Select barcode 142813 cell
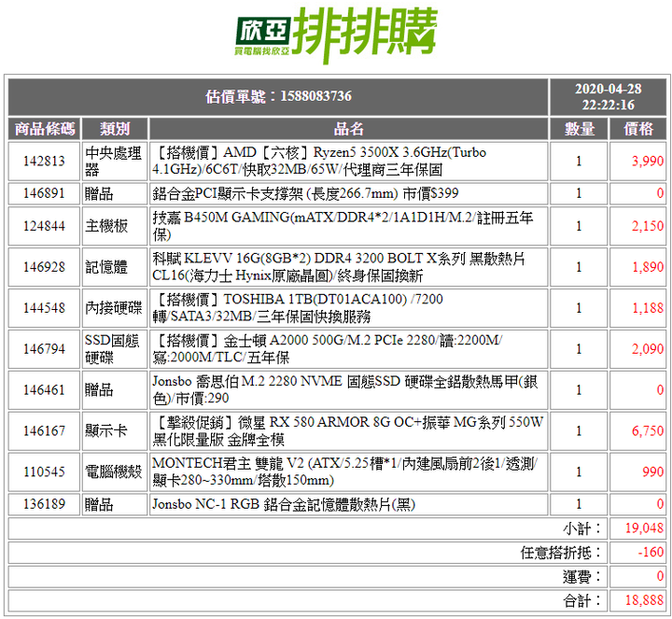 pos(45,162)
